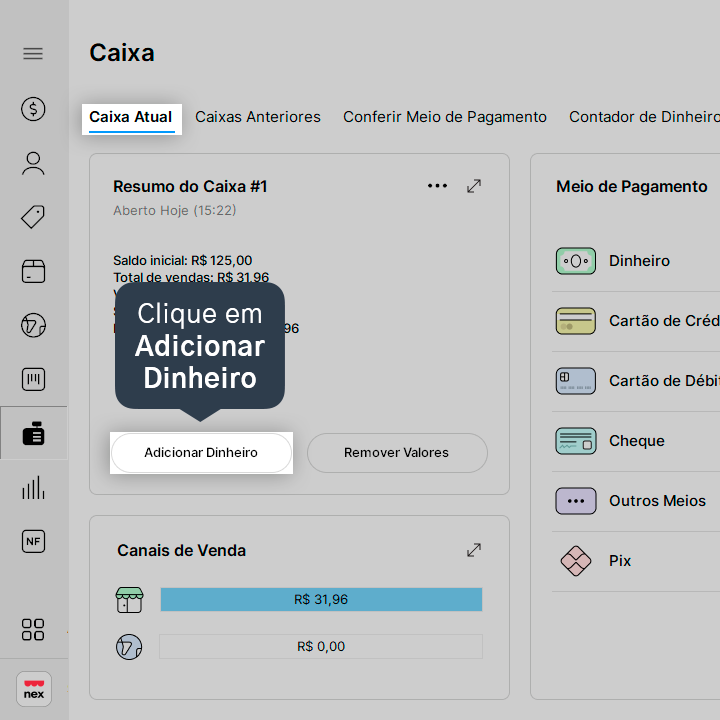
Task: Open the customers person icon
Action: (x=33, y=163)
